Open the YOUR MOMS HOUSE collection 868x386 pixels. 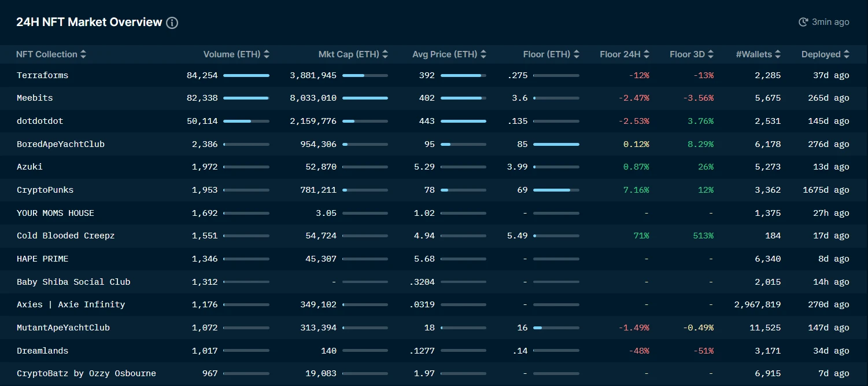(x=56, y=213)
